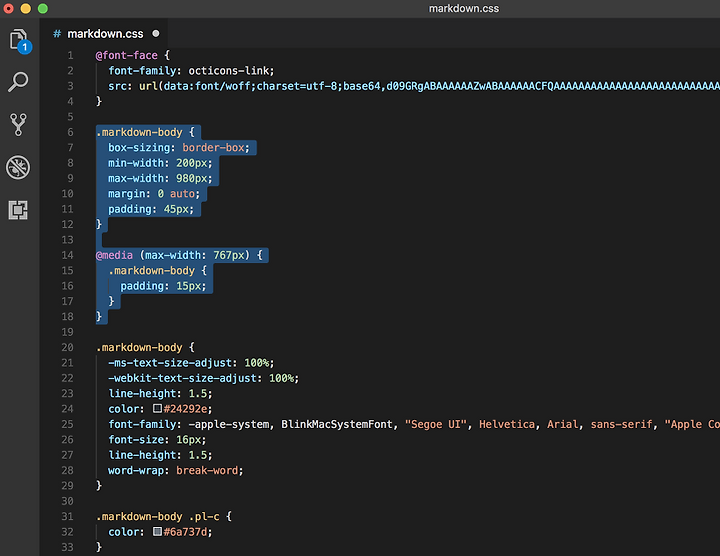The width and height of the screenshot is (720, 556).
Task: Click -ms-text-size-adjust declaration
Action: (x=191, y=363)
